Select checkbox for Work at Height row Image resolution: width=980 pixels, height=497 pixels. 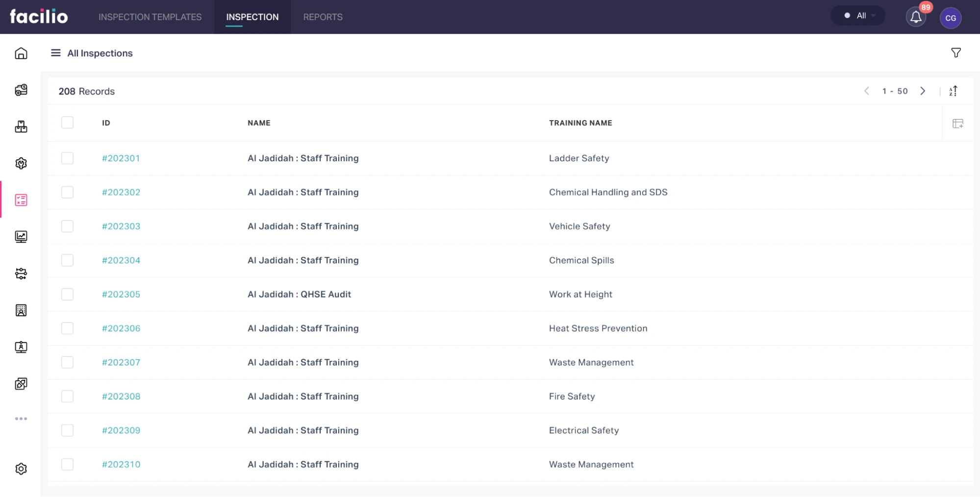coord(67,294)
